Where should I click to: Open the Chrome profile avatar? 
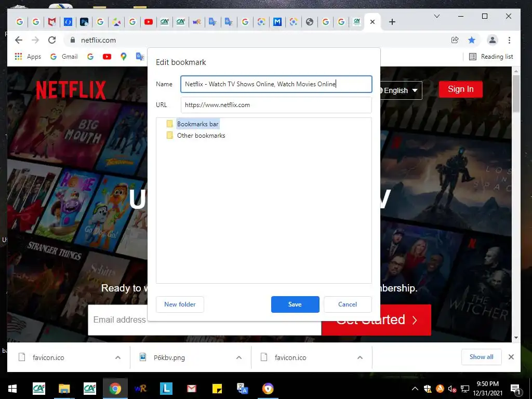click(493, 40)
